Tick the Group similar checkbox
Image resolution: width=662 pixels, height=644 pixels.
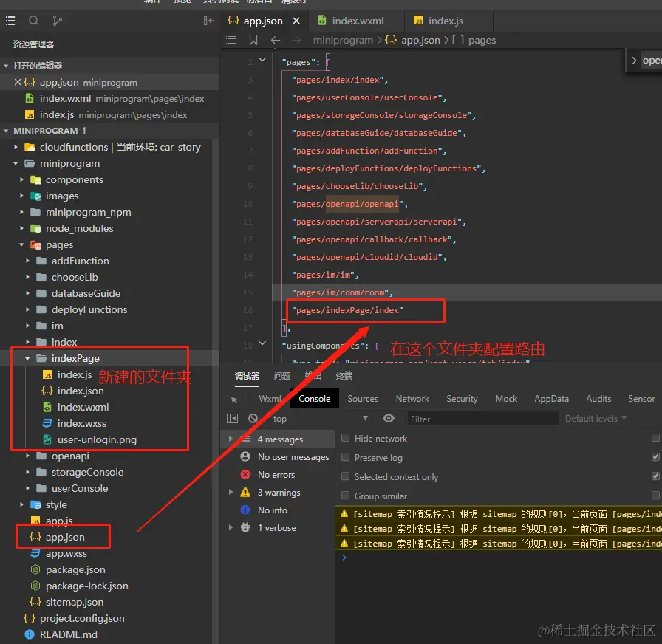pyautogui.click(x=345, y=496)
